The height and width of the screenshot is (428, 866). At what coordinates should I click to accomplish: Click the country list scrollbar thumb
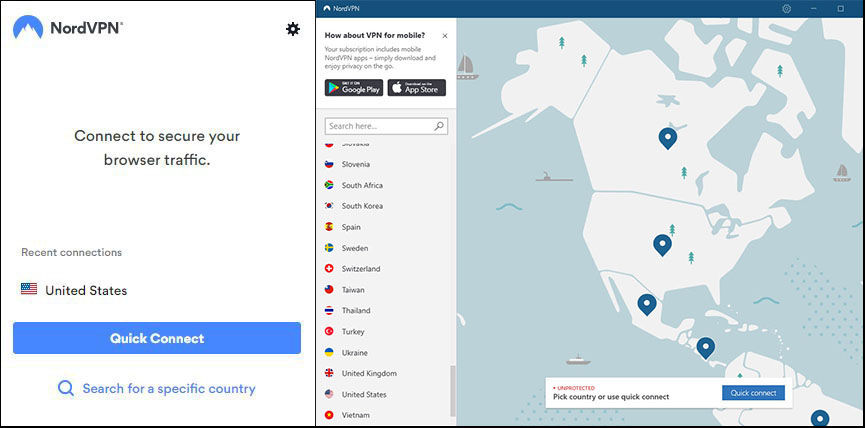tap(453, 390)
